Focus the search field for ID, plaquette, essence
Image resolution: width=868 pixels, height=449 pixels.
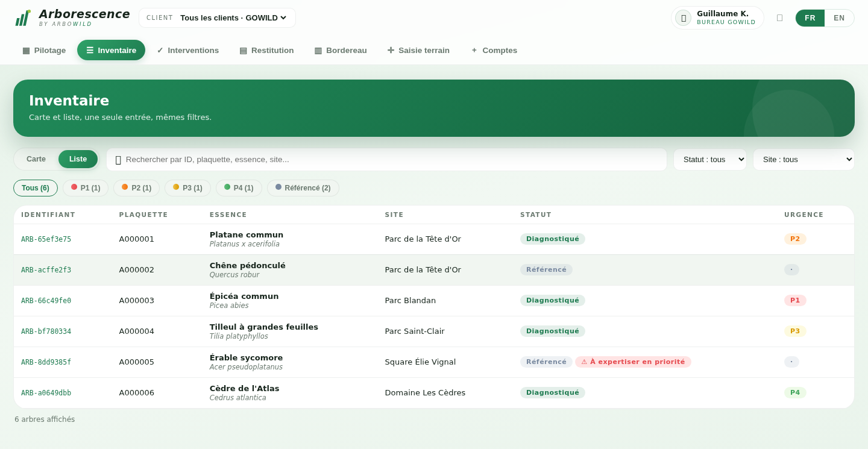[387, 160]
